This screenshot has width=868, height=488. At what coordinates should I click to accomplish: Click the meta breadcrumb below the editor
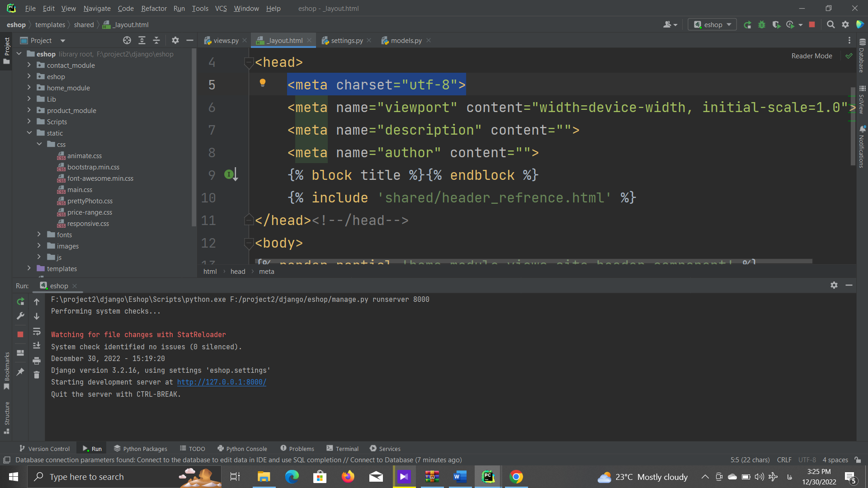pos(267,271)
